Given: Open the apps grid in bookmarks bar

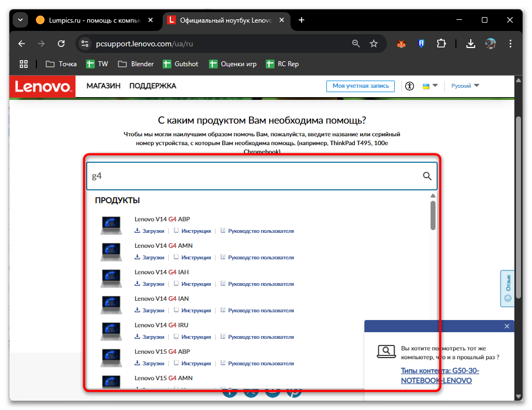Looking at the screenshot, I should point(24,64).
